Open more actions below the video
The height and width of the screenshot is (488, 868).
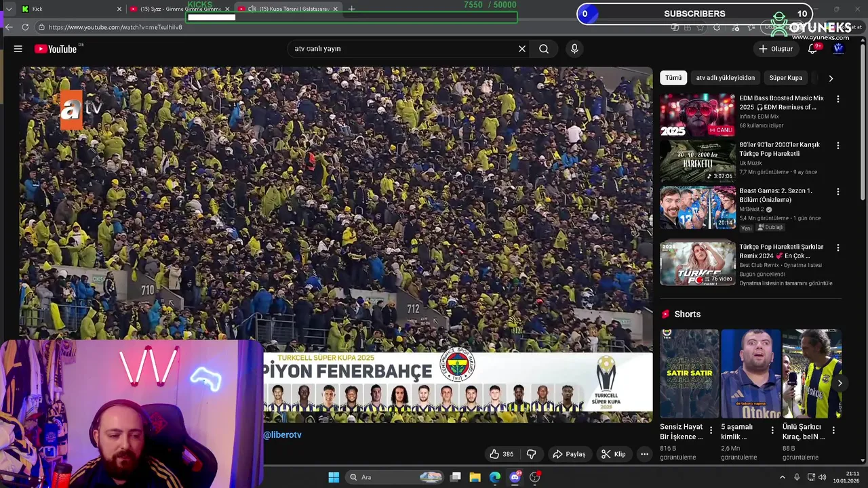(x=645, y=454)
